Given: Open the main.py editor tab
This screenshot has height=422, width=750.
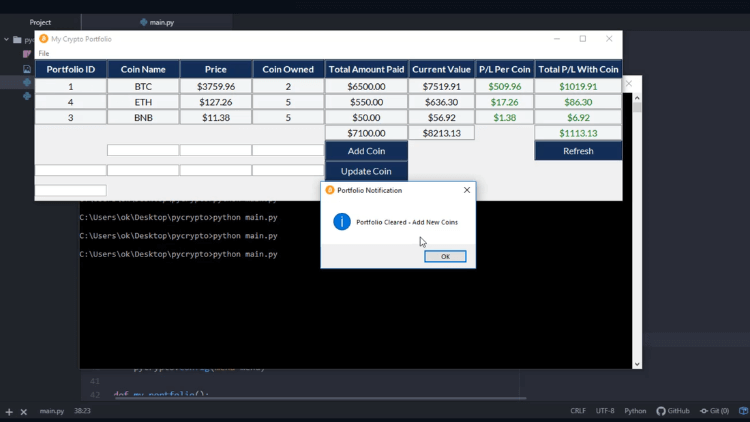Looking at the screenshot, I should (x=157, y=22).
